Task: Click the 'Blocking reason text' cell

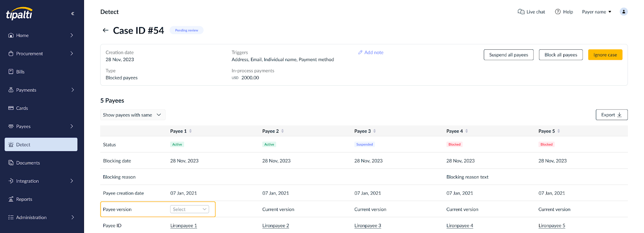Action: pos(468,177)
